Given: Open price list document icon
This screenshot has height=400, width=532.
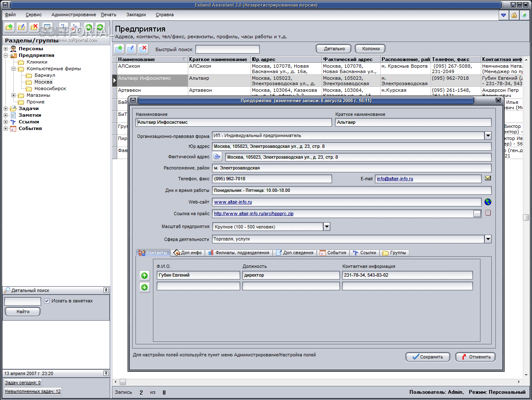Looking at the screenshot, I should [488, 213].
